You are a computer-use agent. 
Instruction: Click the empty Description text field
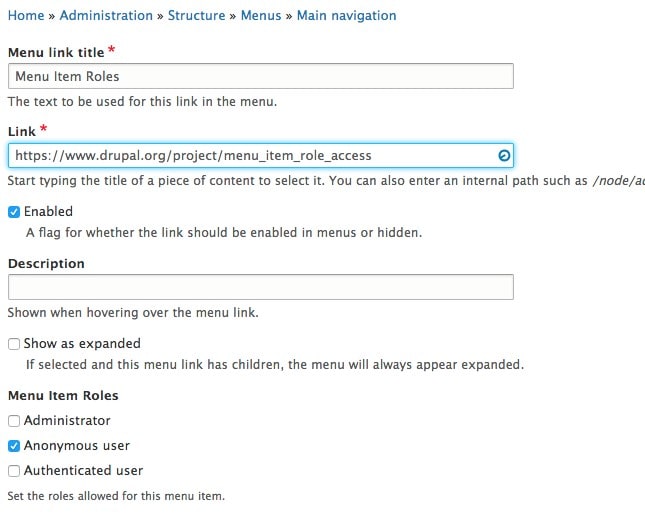tap(260, 288)
